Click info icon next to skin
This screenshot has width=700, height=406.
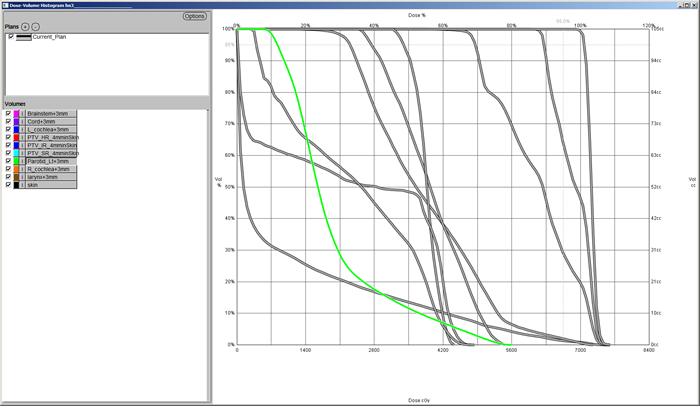click(23, 185)
